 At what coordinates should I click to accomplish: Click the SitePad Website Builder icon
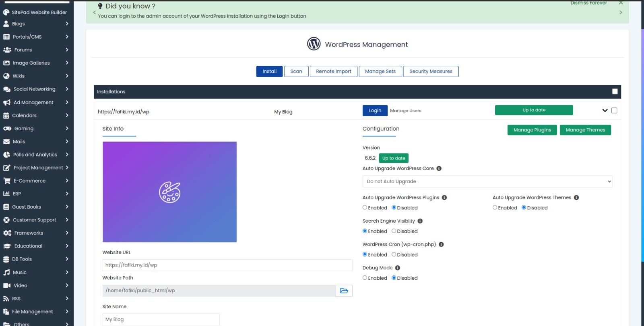coord(6,12)
